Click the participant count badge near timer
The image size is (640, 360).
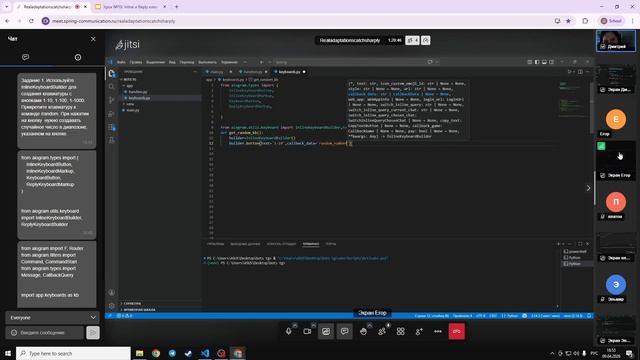(x=412, y=40)
